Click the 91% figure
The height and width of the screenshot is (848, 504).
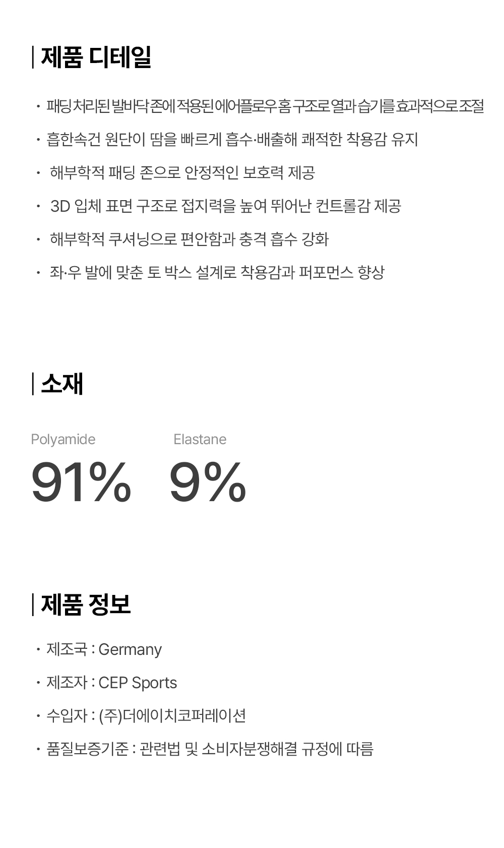coord(81,482)
